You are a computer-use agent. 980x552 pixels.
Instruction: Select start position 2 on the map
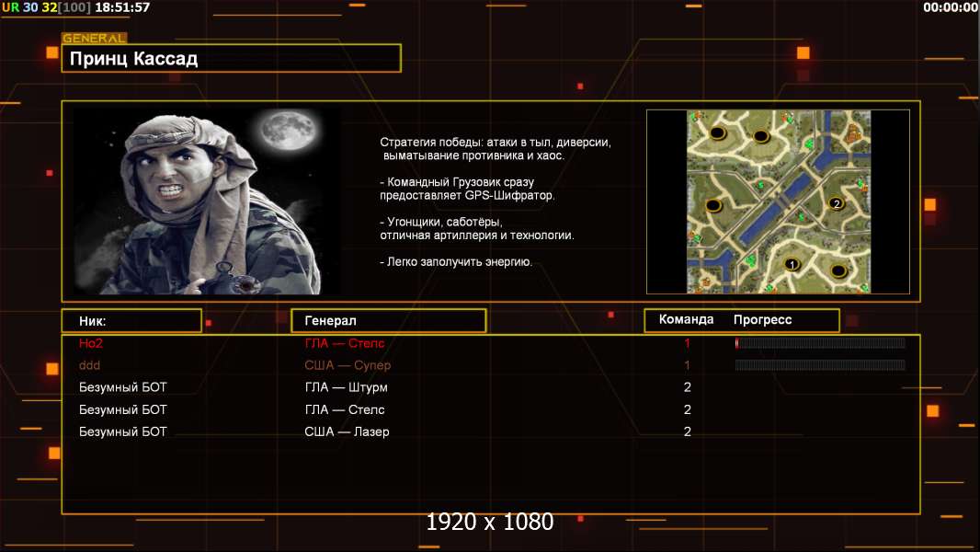pyautogui.click(x=837, y=203)
